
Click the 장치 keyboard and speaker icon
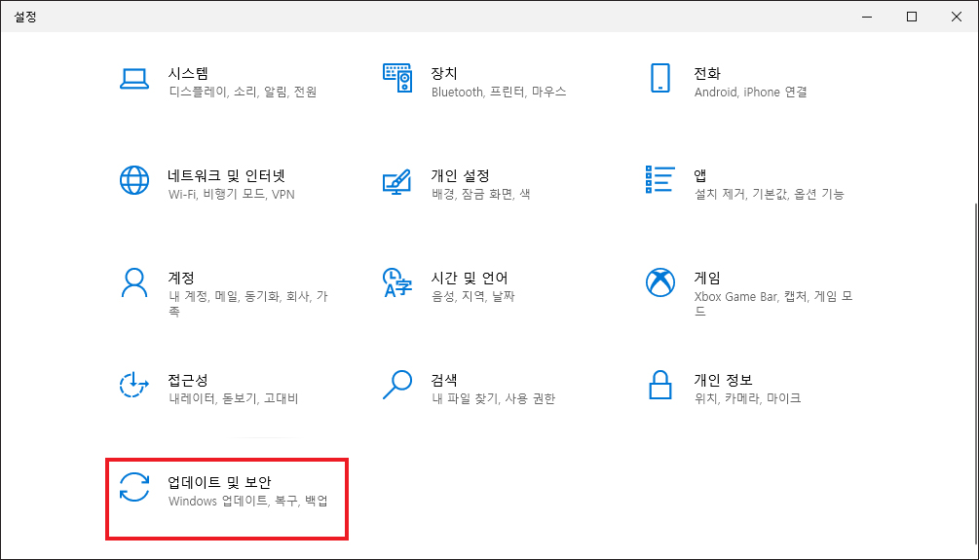pos(397,79)
